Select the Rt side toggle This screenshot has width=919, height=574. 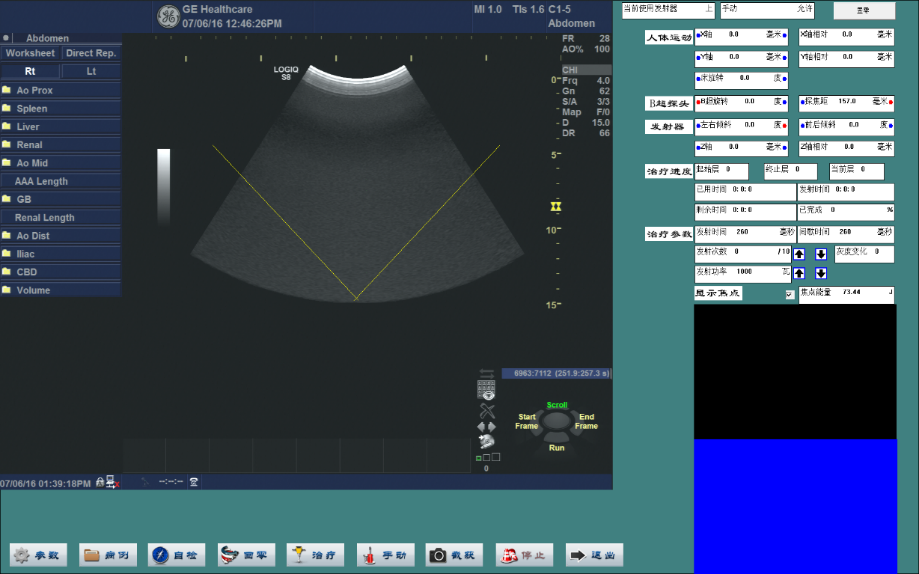(x=30, y=72)
